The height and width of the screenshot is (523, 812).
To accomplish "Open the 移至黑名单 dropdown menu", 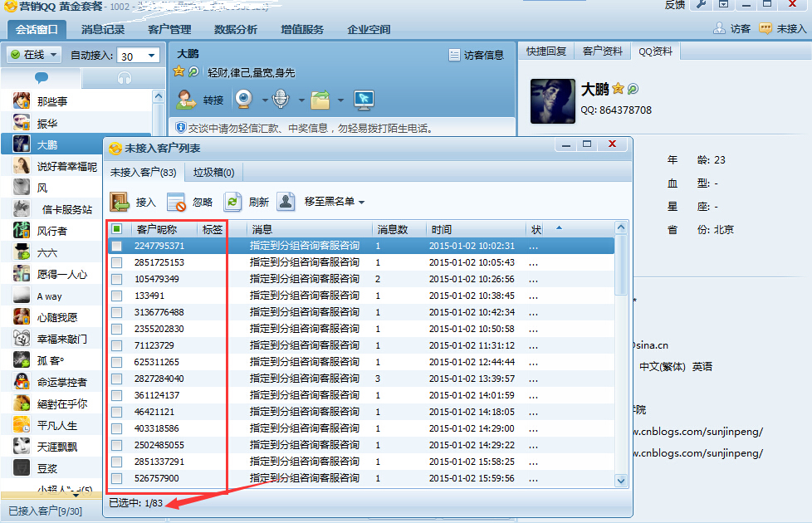I will click(x=334, y=202).
